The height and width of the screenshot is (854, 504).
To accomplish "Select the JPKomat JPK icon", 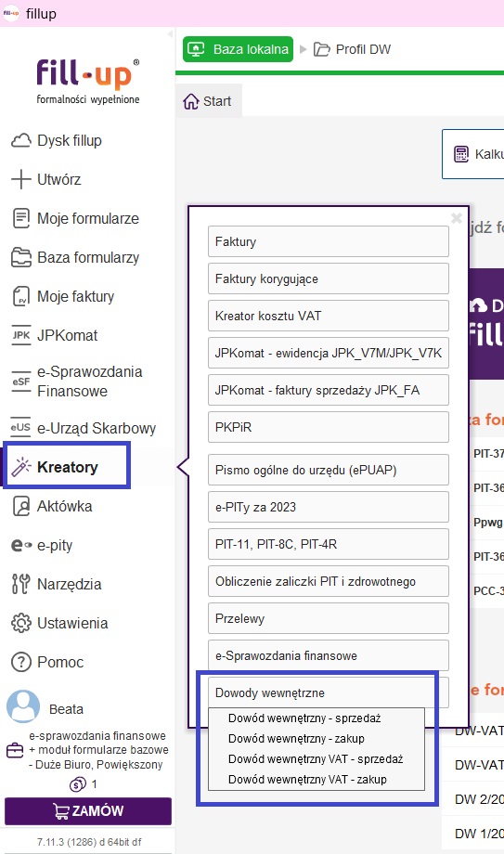I will [21, 335].
